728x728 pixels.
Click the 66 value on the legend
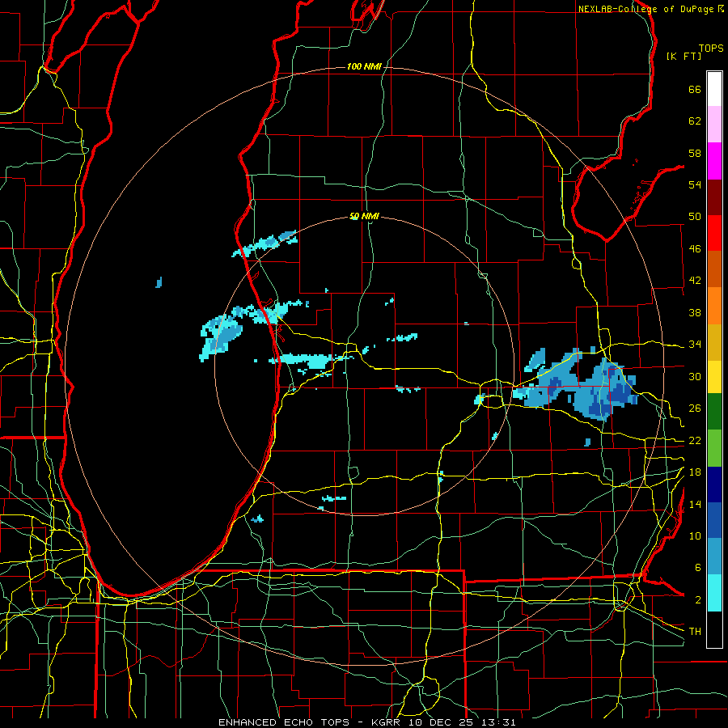coord(695,89)
